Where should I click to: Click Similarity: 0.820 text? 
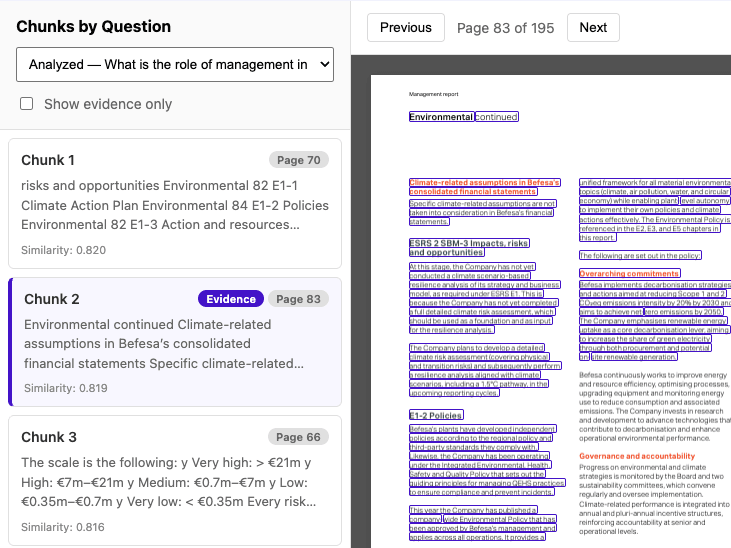pyautogui.click(x=63, y=250)
